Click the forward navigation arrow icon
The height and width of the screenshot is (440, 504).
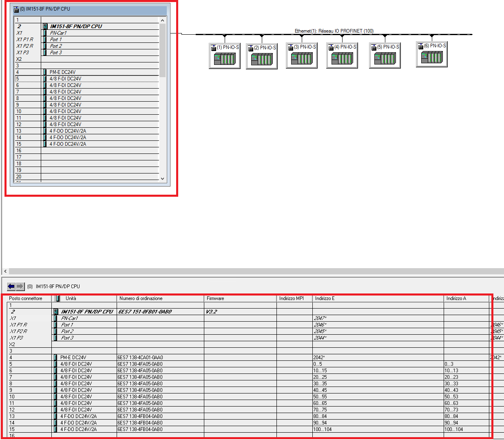pyautogui.click(x=20, y=287)
